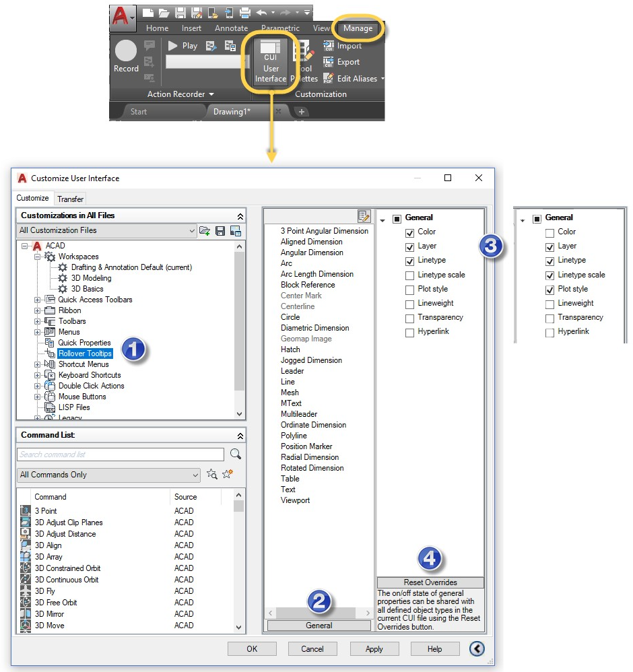This screenshot has width=633, height=672.
Task: Click the AutoCAD application menu button
Action: pyautogui.click(x=123, y=18)
